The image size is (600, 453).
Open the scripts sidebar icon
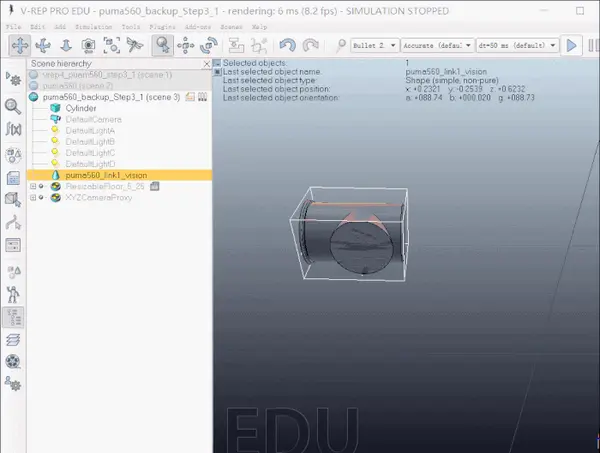pyautogui.click(x=13, y=178)
